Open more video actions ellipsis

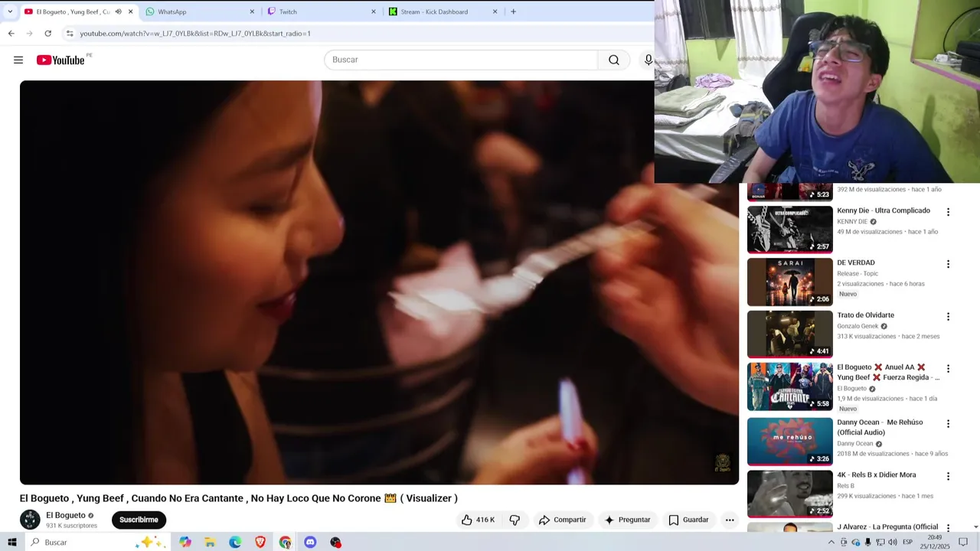click(730, 520)
